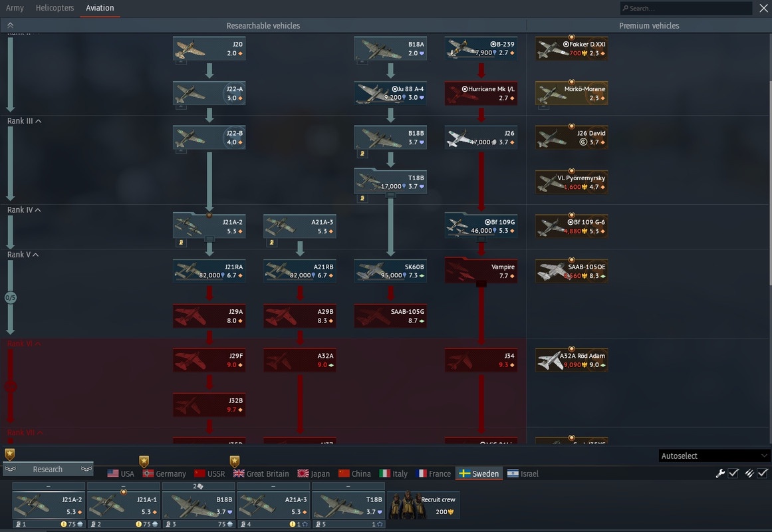
Task: Select the premium Fokker D.XXI card
Action: (572, 49)
